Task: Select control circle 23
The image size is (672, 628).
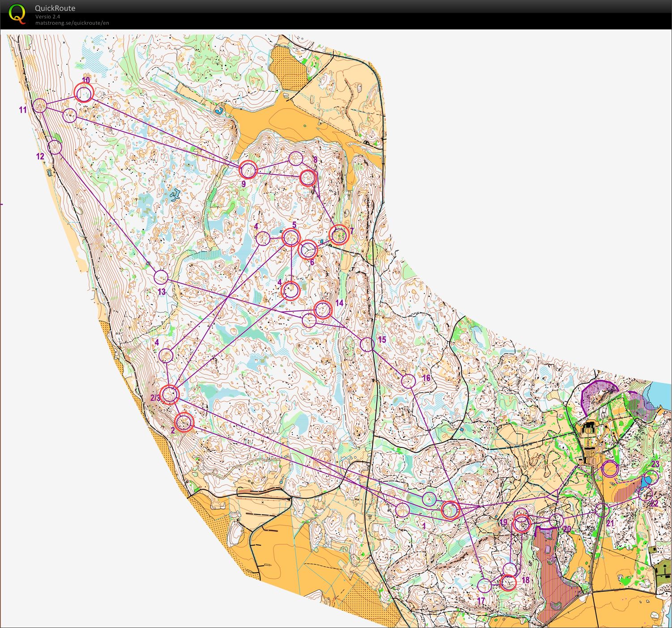Action: click(652, 477)
